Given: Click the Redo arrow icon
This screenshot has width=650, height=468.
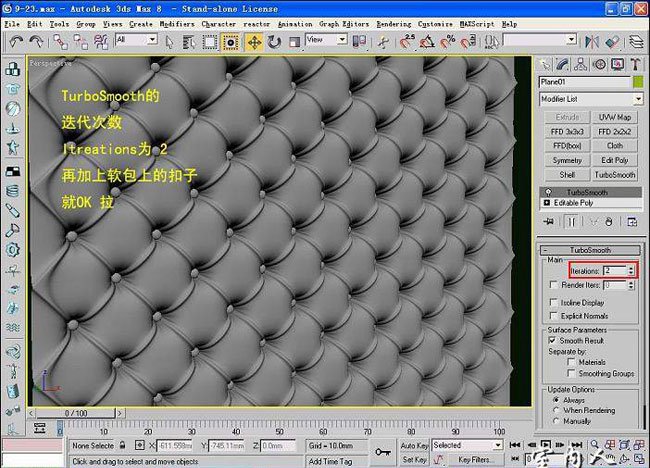Looking at the screenshot, I should click(36, 41).
